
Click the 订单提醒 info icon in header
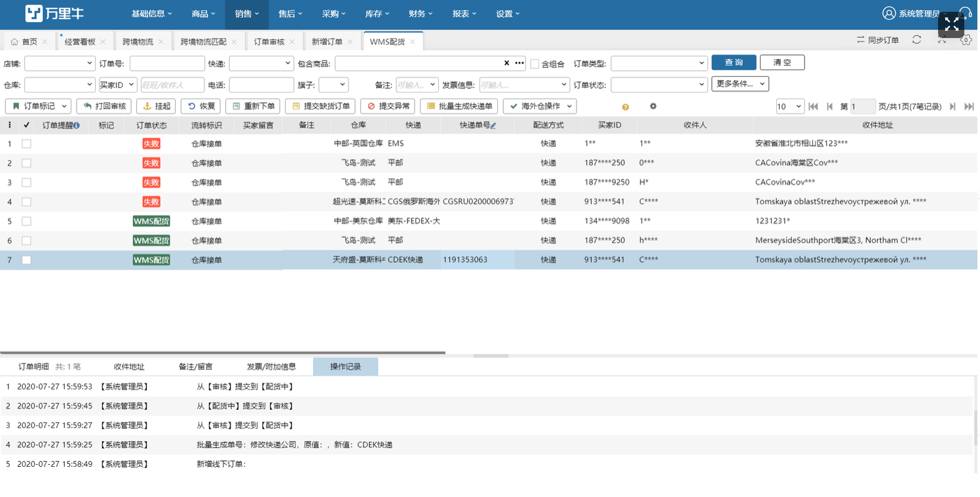pyautogui.click(x=77, y=125)
